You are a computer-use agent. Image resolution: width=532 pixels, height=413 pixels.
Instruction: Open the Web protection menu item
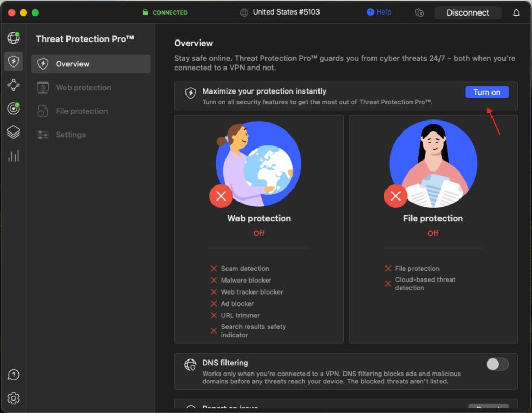[x=90, y=88]
